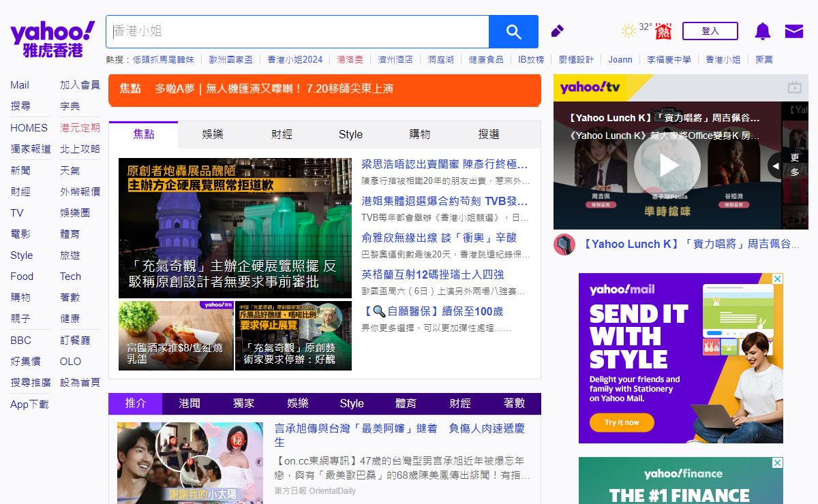818x504 pixels.
Task: Click OLO sidebar link
Action: 70,361
